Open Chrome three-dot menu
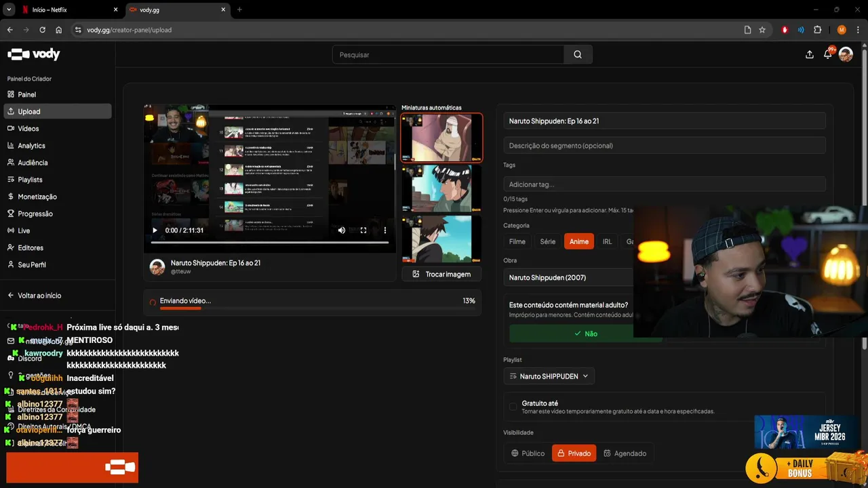The width and height of the screenshot is (868, 488). 857,30
